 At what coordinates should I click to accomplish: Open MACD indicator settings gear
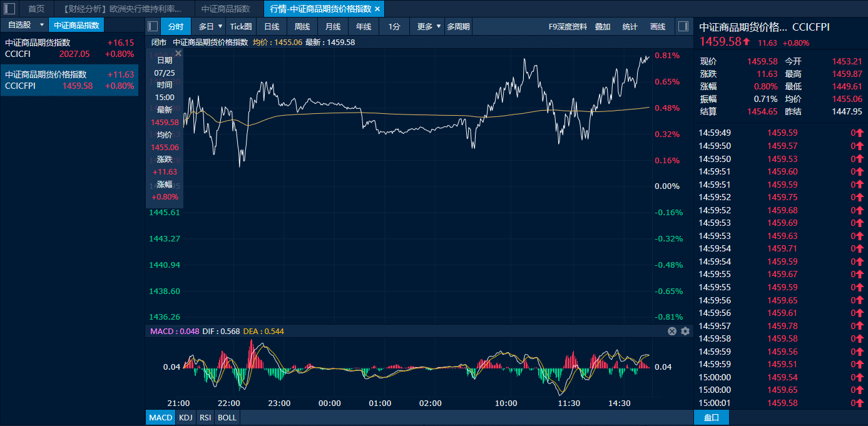(685, 331)
